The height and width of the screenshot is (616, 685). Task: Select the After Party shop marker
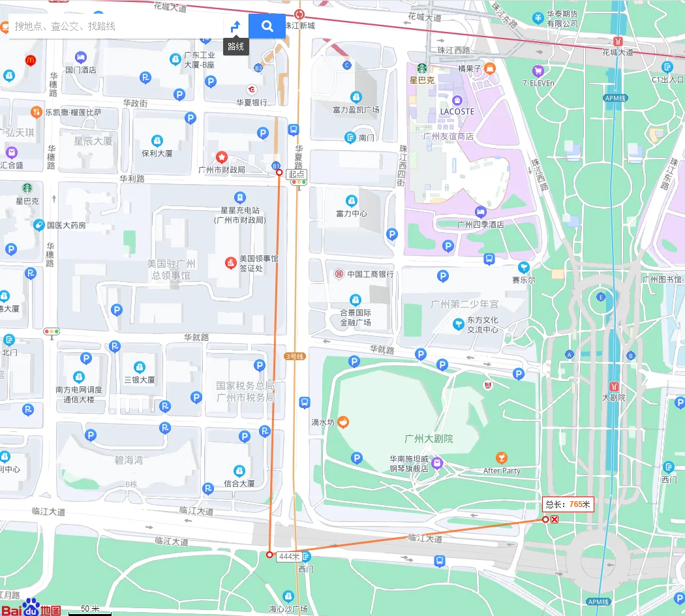point(500,459)
